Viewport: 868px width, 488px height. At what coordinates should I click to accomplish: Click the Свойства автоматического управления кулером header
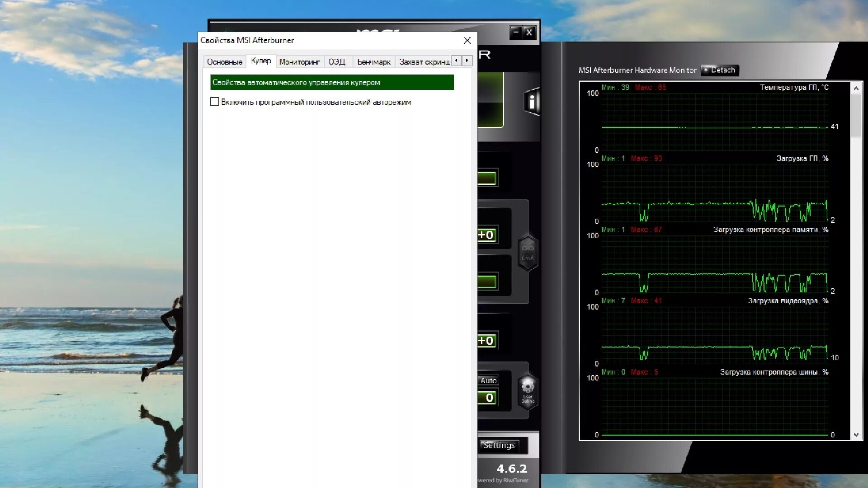point(332,82)
